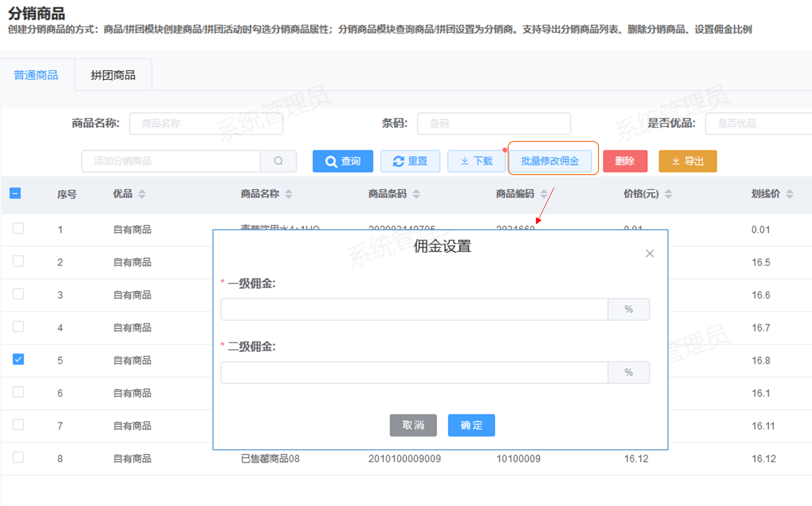
Task: Uncheck the checkbox for row 5
Action: (x=18, y=359)
